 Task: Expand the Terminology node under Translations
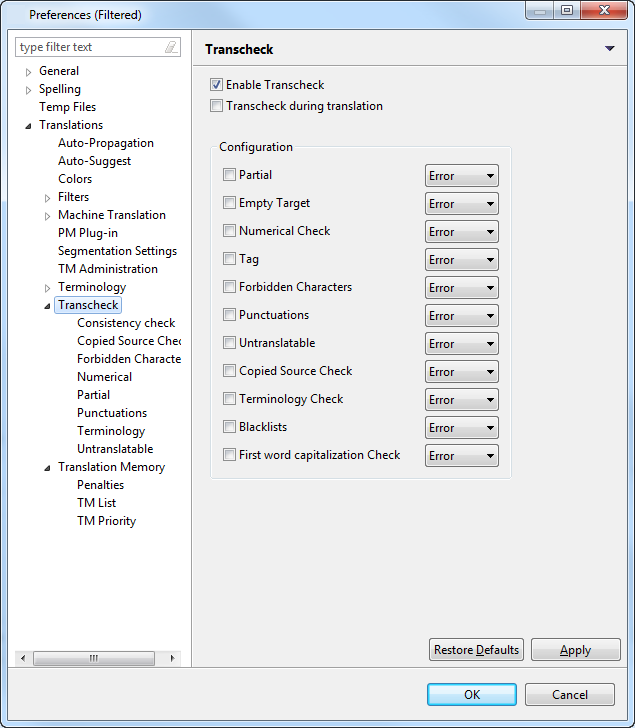[47, 288]
